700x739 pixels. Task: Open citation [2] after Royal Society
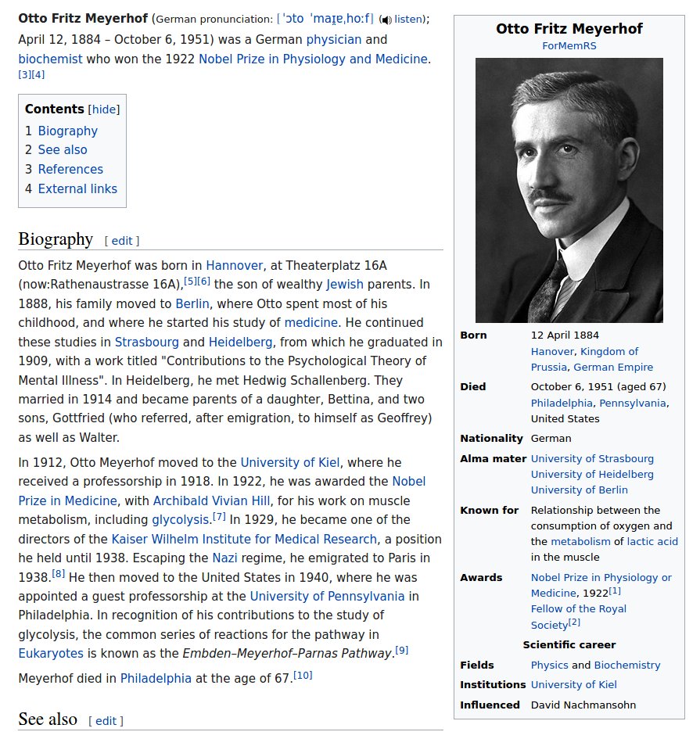574,622
